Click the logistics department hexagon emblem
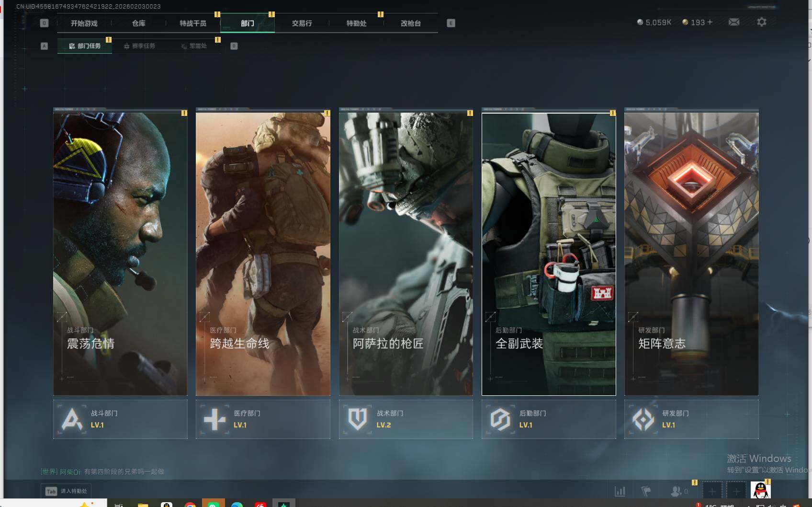 [x=500, y=419]
